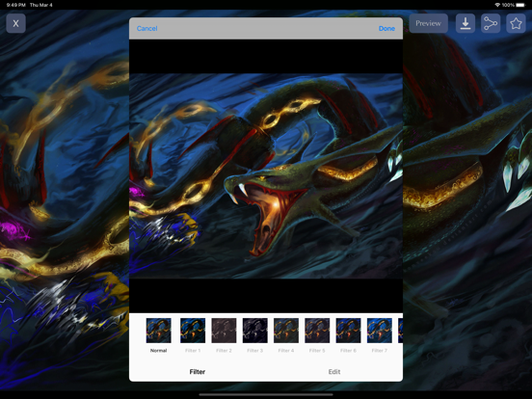Switch to the Filter tab
Viewport: 532px width, 399px height.
coord(198,372)
